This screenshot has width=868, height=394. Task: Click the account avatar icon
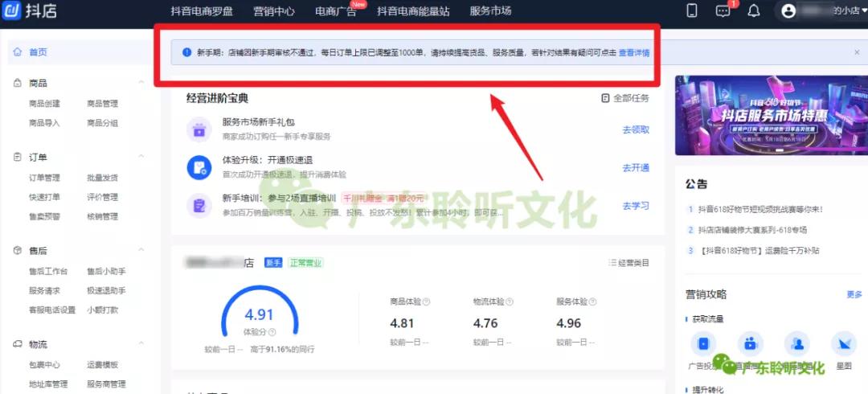pyautogui.click(x=788, y=11)
